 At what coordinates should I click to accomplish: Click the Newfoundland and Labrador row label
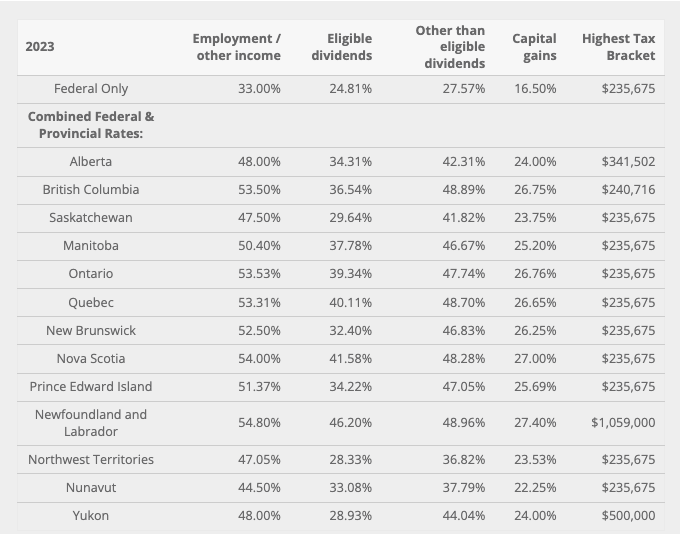[91, 423]
